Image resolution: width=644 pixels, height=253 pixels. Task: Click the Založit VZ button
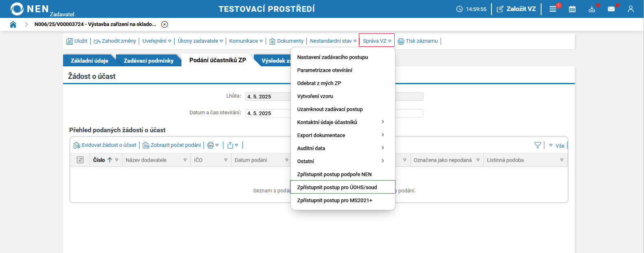click(x=516, y=9)
